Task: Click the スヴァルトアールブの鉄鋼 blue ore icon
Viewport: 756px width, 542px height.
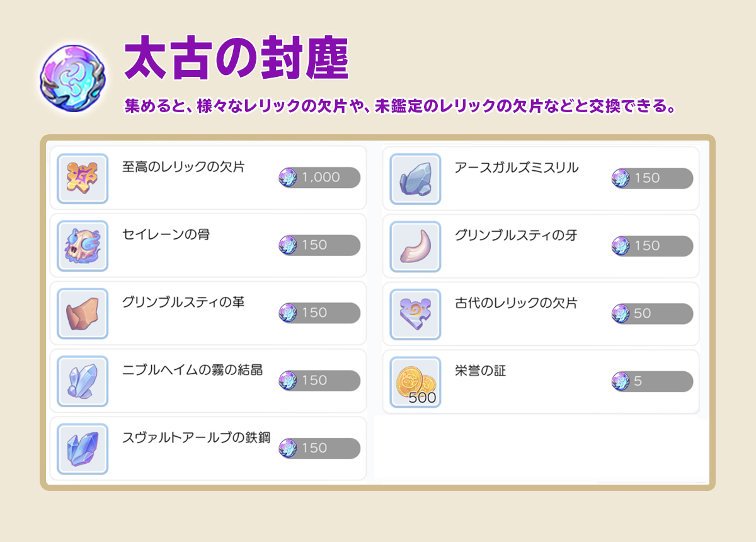Action: coord(82,449)
